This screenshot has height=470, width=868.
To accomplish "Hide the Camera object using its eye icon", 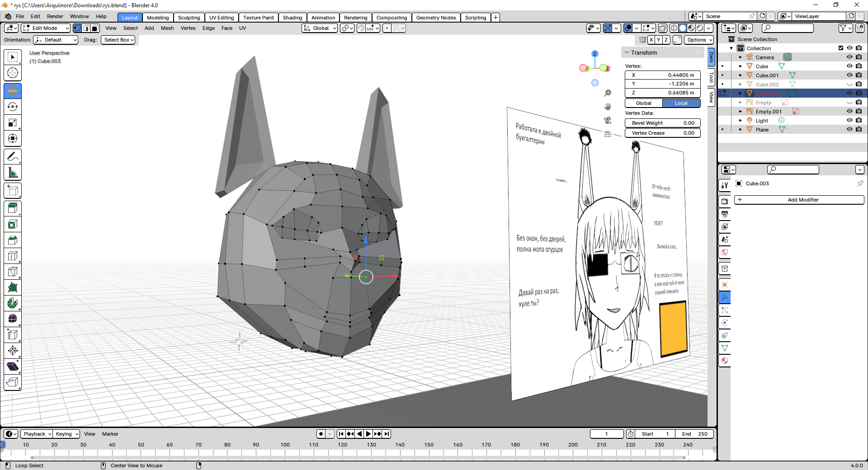I will [849, 57].
